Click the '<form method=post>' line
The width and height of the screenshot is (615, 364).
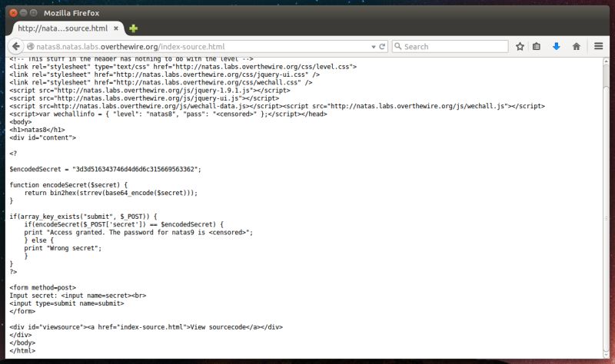pos(43,288)
